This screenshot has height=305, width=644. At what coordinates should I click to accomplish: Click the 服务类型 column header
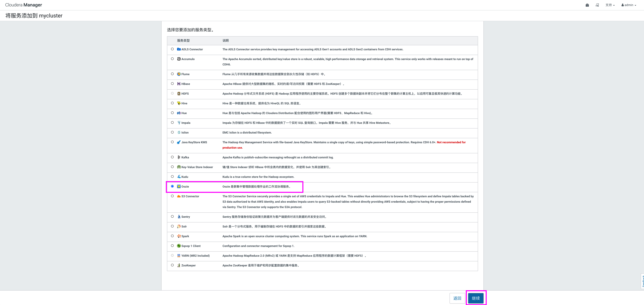183,40
